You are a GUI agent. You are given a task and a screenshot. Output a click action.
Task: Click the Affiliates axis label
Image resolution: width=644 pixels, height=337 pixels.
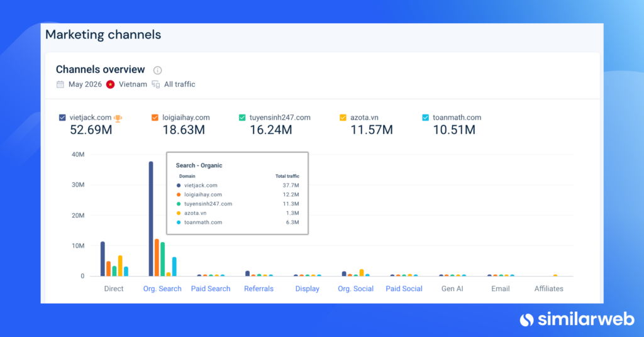pyautogui.click(x=548, y=289)
